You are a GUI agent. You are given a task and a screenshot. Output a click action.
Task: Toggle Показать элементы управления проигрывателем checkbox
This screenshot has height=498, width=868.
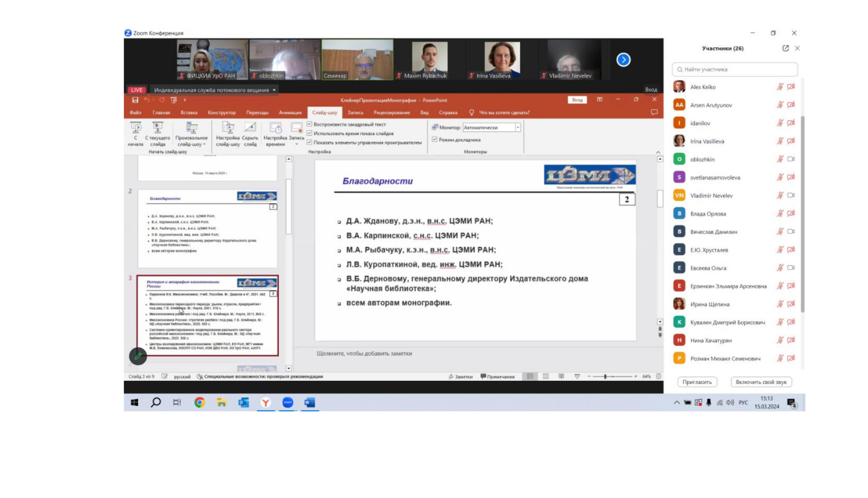309,142
